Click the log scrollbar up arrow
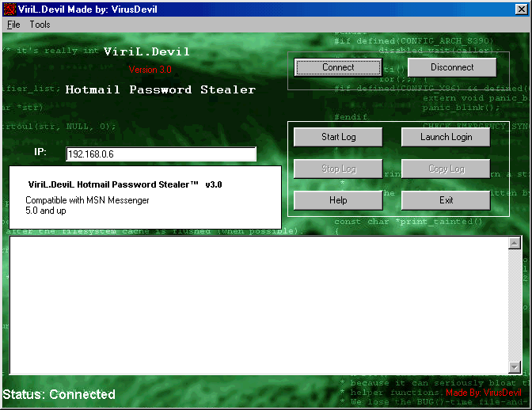532x410 pixels. tap(515, 244)
